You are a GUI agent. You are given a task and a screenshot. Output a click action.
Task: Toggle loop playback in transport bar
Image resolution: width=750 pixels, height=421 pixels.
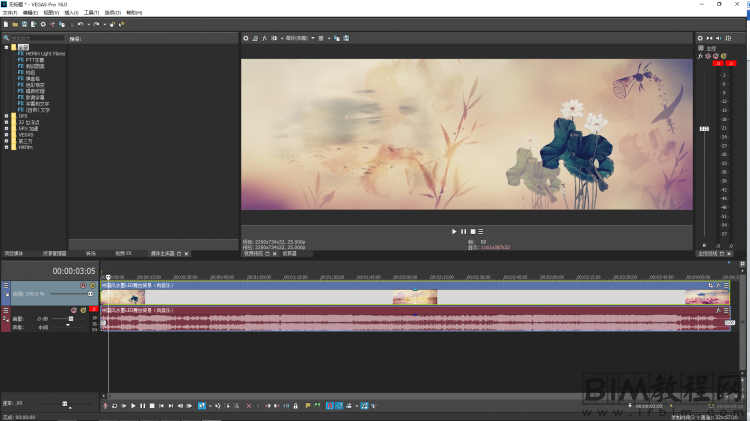(115, 406)
